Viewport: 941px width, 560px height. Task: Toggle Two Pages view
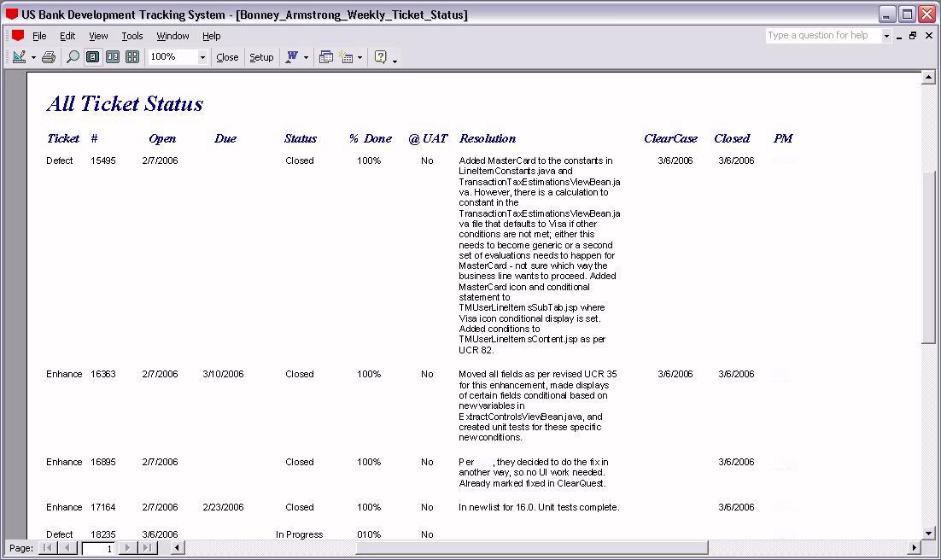112,57
